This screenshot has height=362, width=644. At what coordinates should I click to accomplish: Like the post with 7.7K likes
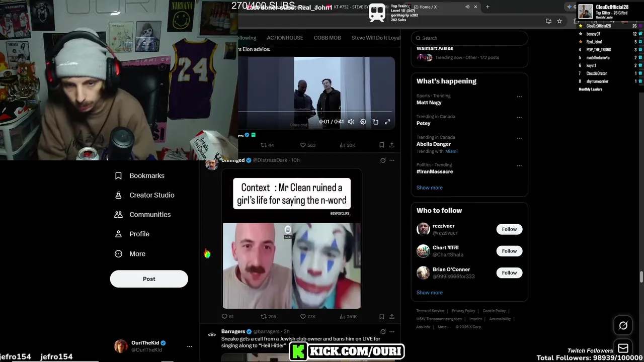coord(308,316)
